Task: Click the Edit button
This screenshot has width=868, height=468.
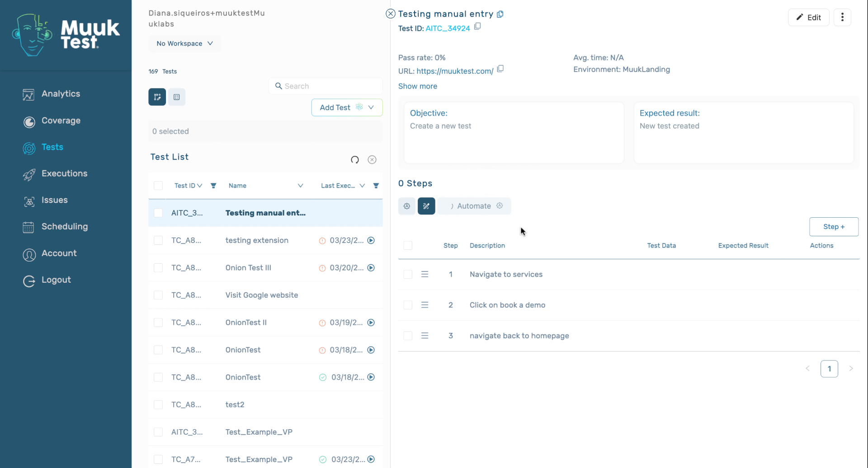Action: [808, 18]
